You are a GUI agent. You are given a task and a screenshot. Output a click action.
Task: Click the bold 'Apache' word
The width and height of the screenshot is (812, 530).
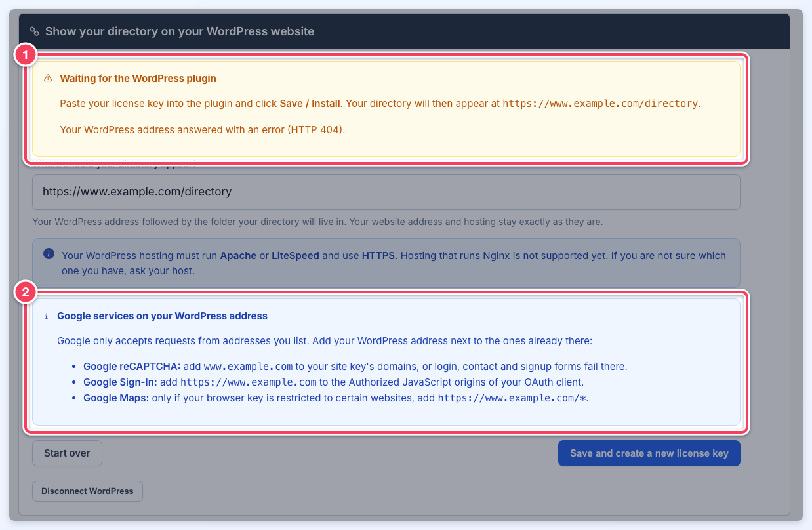pos(238,255)
